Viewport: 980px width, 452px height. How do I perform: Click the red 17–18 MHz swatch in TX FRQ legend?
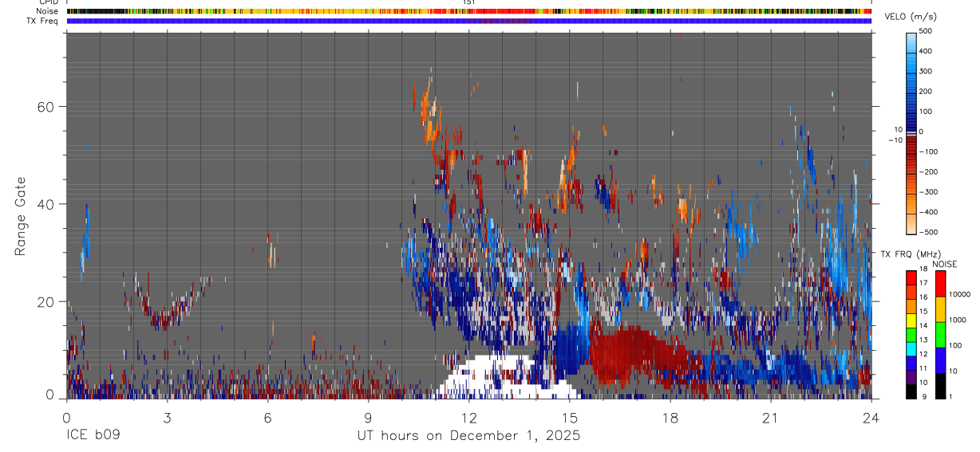[911, 277]
